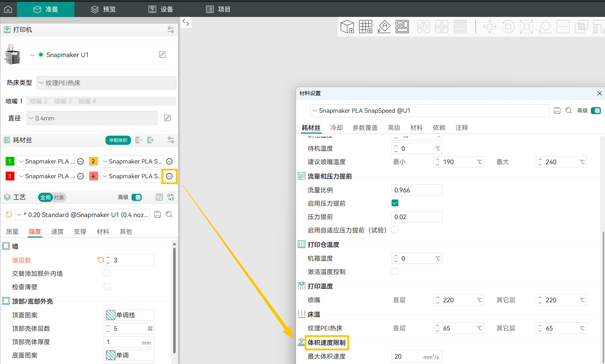Click filament 3 red color swatch
Viewport: 605px width, 364px height.
click(x=10, y=176)
